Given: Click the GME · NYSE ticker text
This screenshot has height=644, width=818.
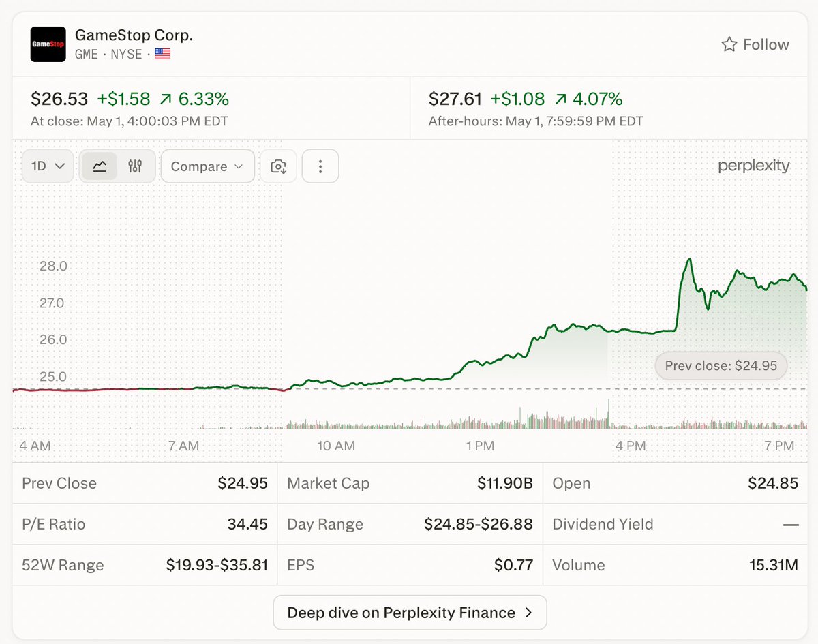Looking at the screenshot, I should pyautogui.click(x=108, y=54).
